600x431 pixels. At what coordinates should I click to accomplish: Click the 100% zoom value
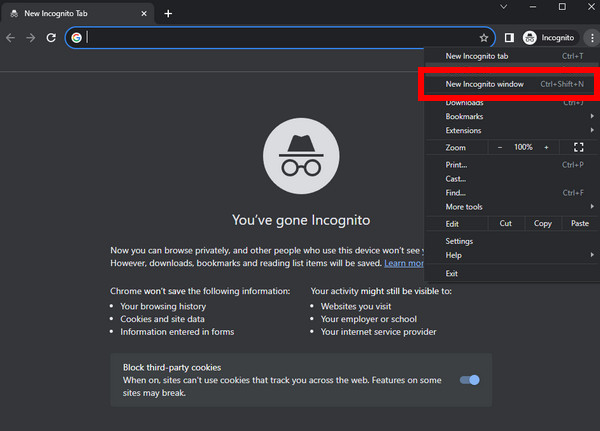click(x=523, y=147)
